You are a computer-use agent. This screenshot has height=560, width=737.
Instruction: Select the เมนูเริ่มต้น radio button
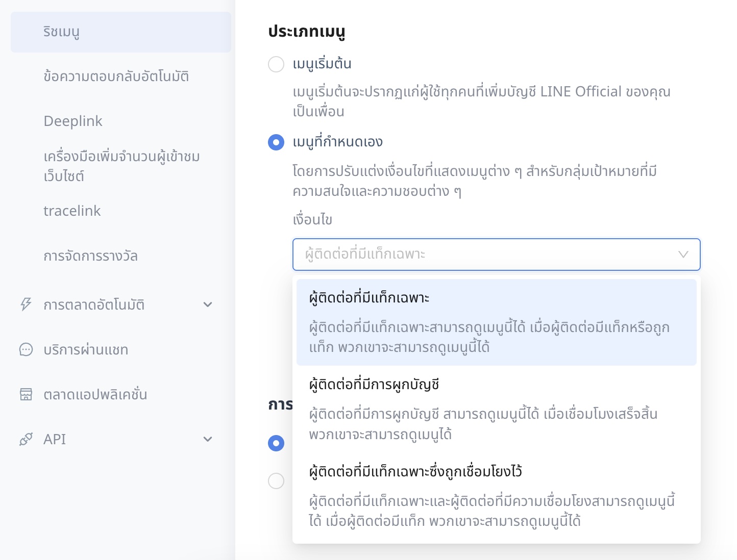pyautogui.click(x=276, y=64)
